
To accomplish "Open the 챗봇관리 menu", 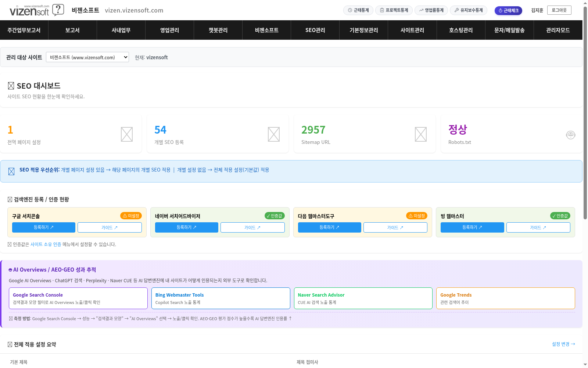I will [218, 30].
